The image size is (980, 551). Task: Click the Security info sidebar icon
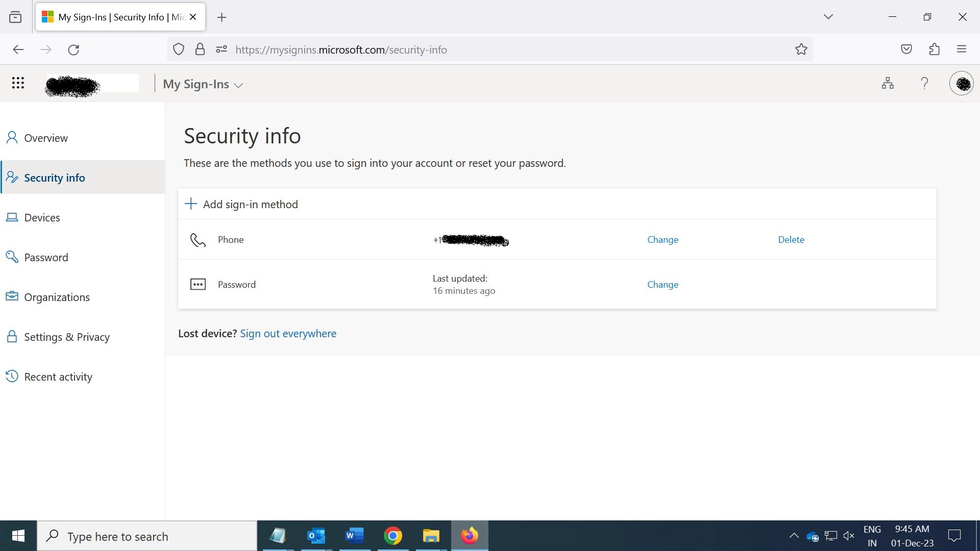pyautogui.click(x=11, y=177)
